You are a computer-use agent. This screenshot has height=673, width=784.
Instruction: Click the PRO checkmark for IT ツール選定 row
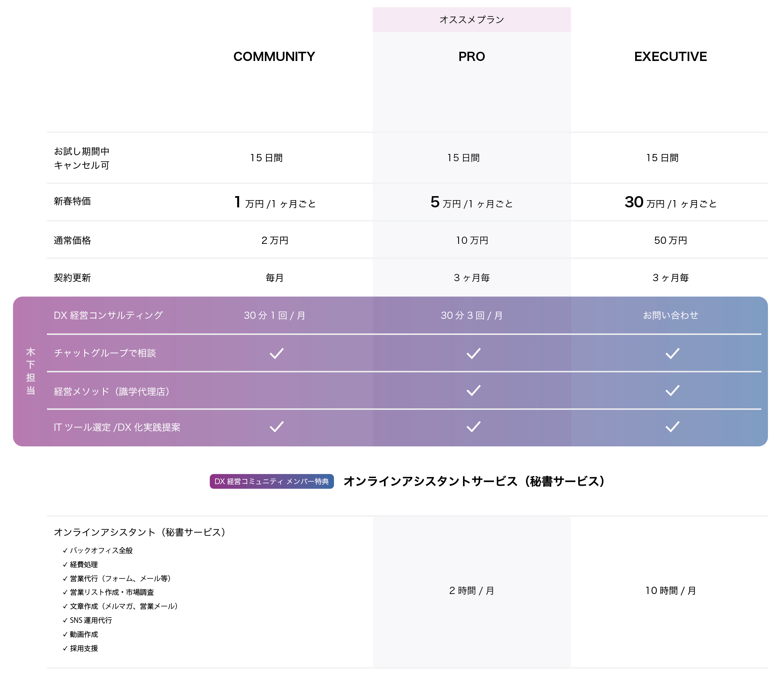click(x=473, y=427)
